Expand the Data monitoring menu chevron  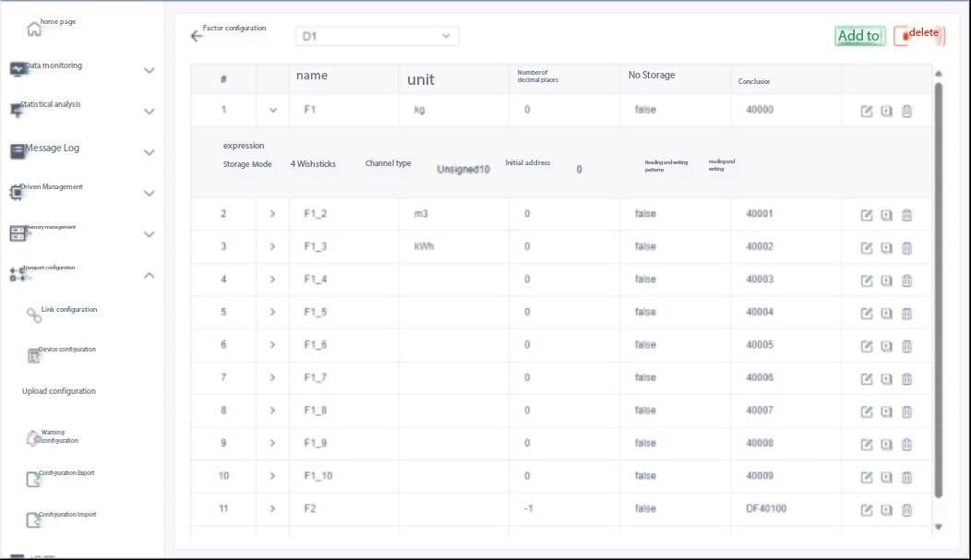click(150, 70)
